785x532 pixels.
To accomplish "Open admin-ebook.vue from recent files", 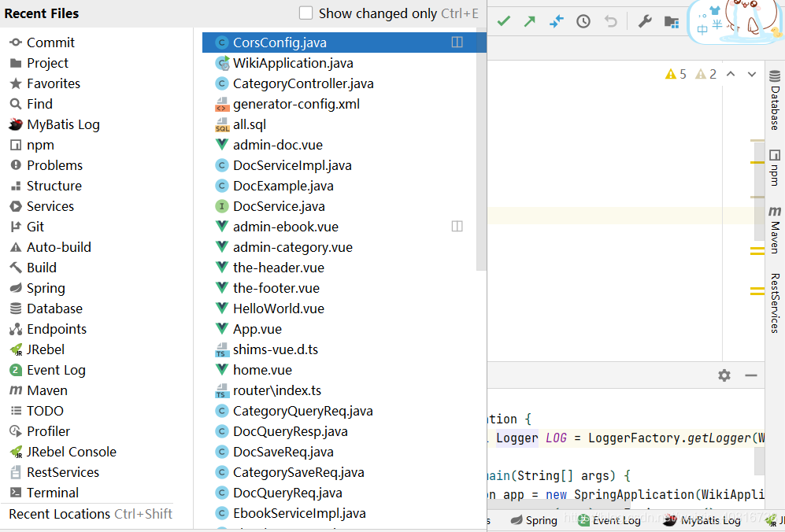I will [x=285, y=227].
